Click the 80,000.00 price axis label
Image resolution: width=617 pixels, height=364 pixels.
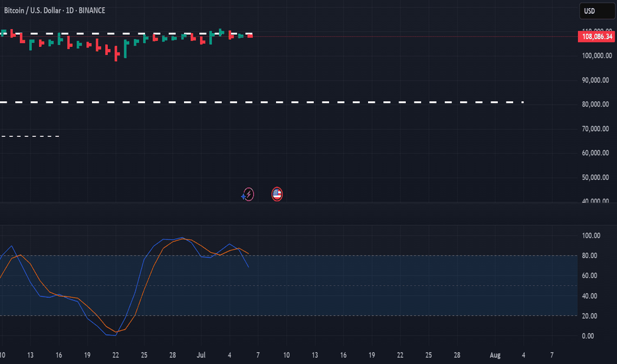click(x=596, y=105)
